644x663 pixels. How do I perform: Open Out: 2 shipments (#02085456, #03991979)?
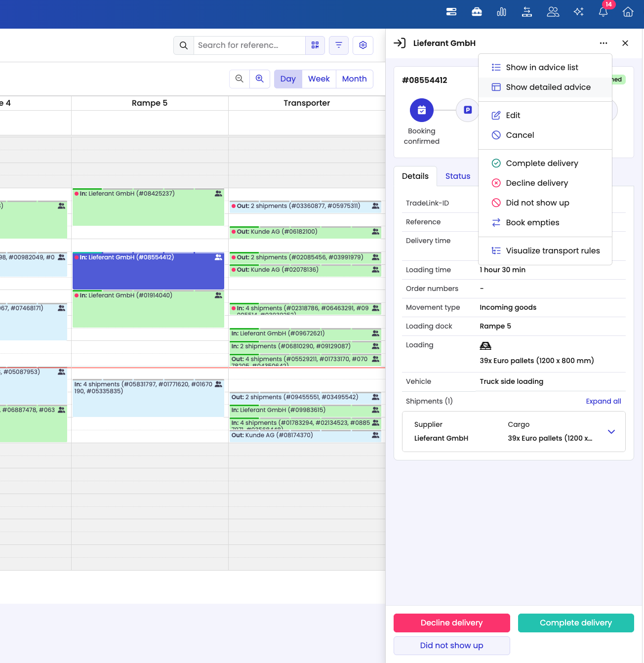(305, 258)
